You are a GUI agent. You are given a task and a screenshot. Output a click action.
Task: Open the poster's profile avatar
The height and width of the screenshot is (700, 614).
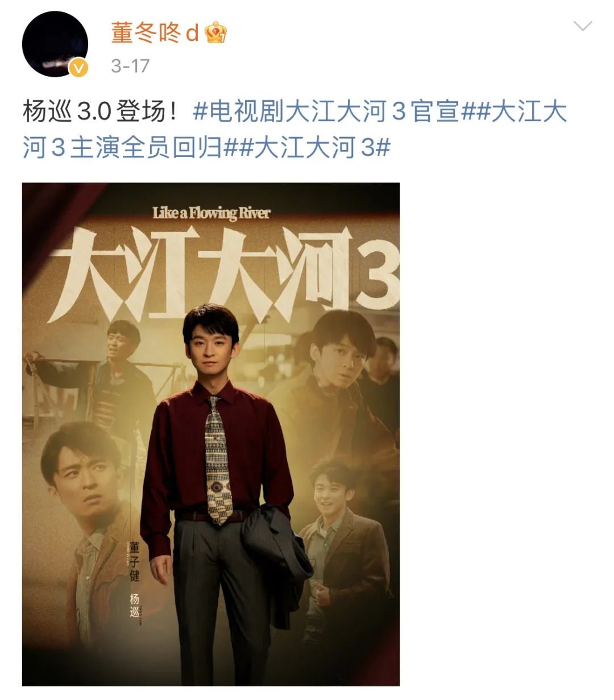(x=55, y=44)
